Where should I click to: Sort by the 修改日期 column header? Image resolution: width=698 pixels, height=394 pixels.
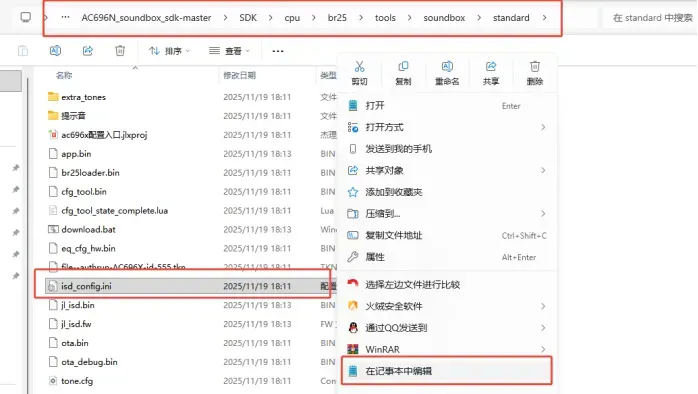(x=239, y=75)
